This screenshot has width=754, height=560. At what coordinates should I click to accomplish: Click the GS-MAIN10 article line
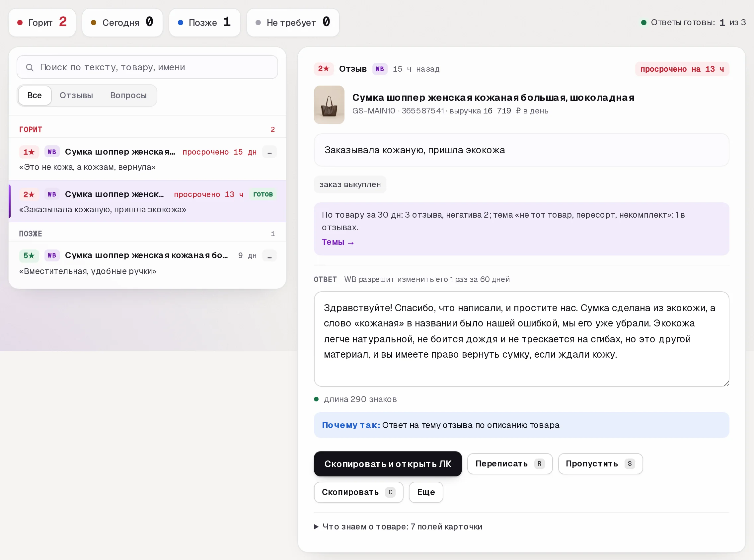[x=450, y=111]
